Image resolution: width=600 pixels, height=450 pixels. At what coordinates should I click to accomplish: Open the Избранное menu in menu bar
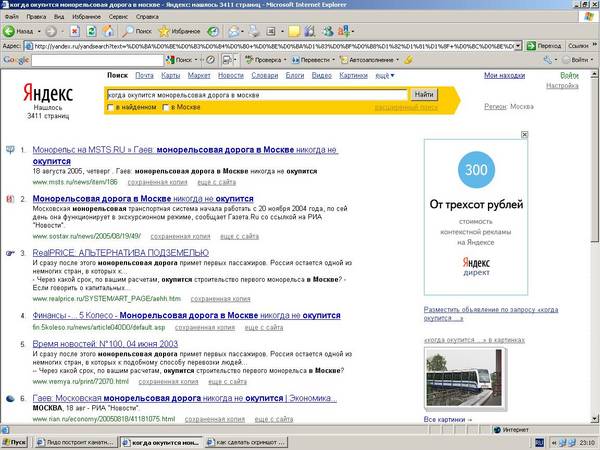86,17
